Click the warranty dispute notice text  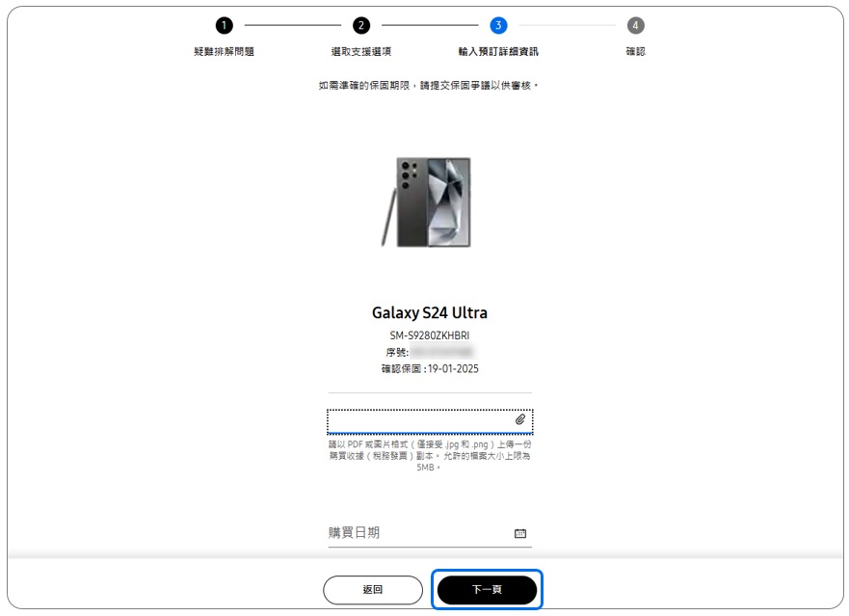[x=428, y=86]
